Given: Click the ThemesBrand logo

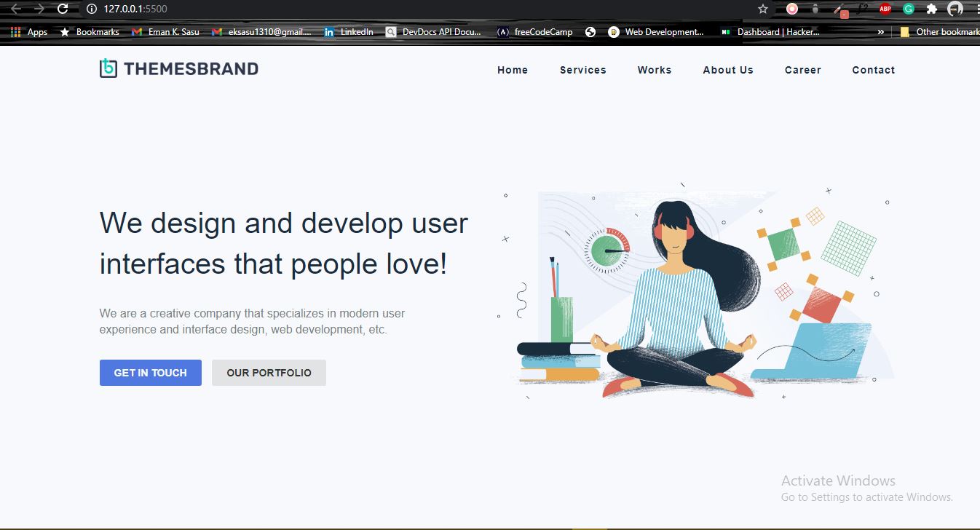Looking at the screenshot, I should [178, 68].
